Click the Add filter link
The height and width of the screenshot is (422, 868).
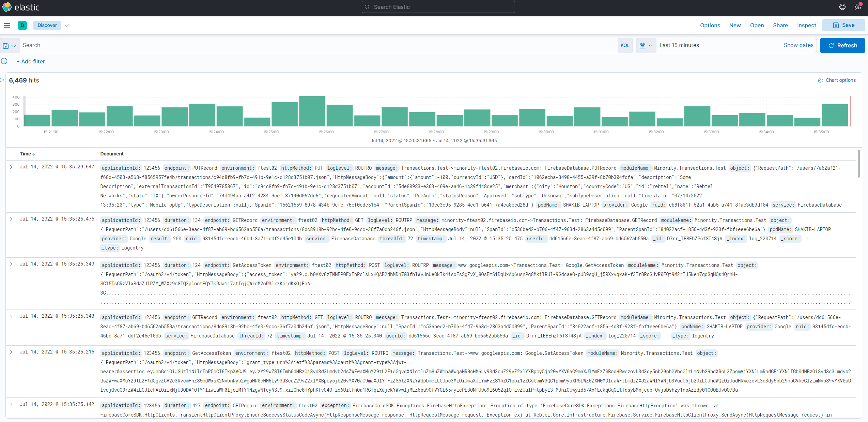pyautogui.click(x=31, y=61)
